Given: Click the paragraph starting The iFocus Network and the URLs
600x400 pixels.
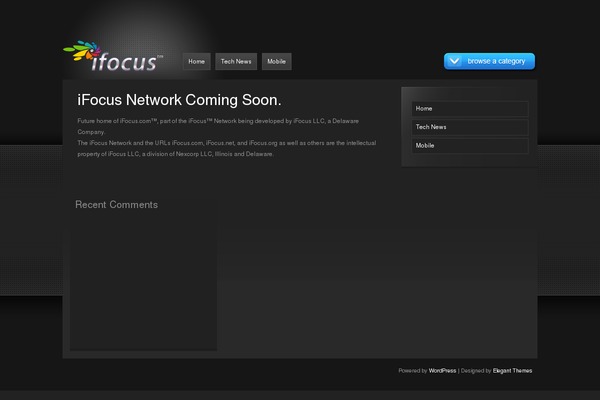Looking at the screenshot, I should (227, 149).
